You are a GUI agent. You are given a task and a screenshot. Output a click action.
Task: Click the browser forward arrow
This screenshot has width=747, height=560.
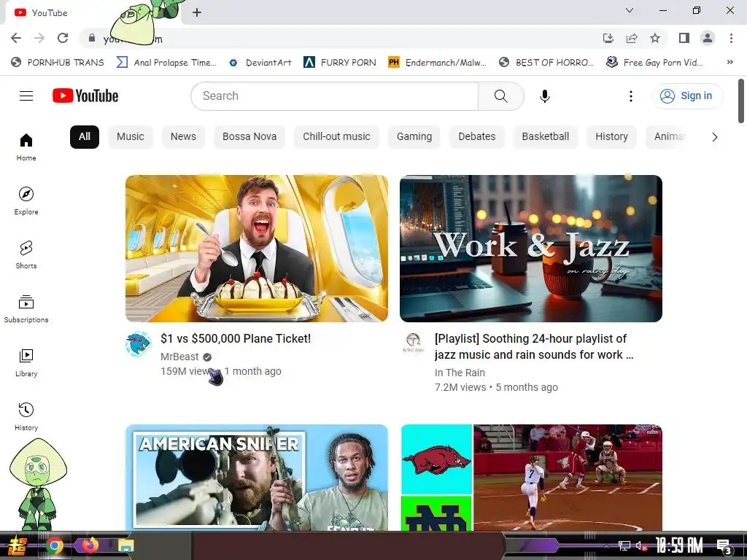39,38
